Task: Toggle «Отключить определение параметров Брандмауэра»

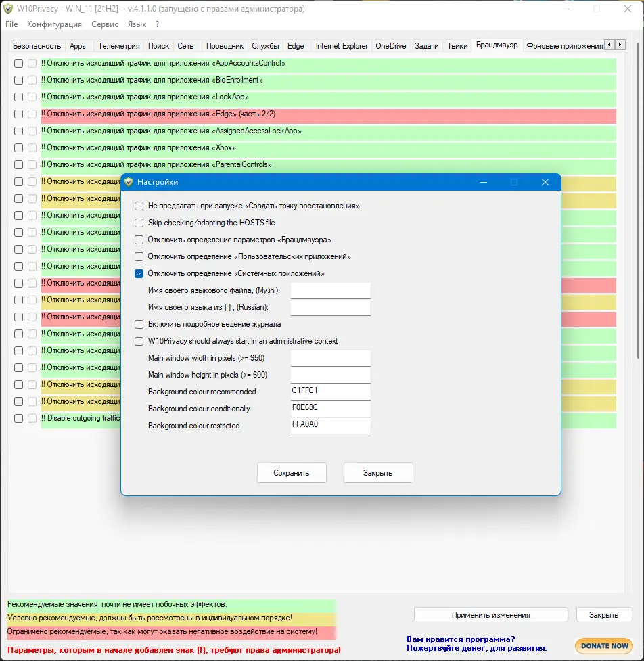Action: click(x=139, y=240)
